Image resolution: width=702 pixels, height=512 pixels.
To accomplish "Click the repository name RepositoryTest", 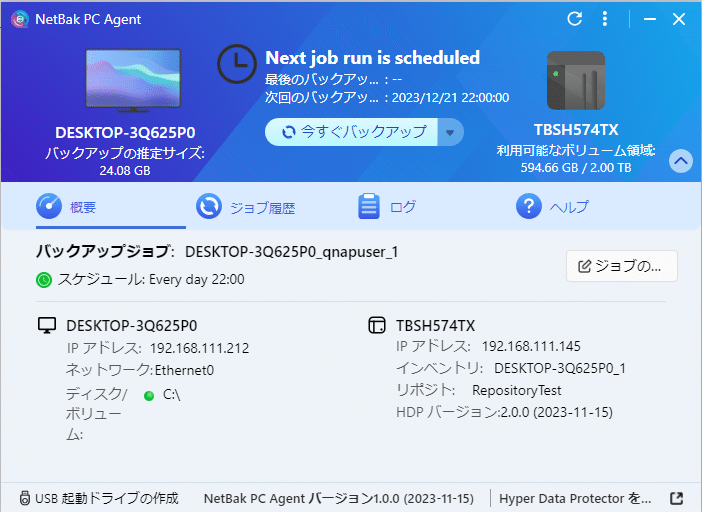I will point(517,390).
